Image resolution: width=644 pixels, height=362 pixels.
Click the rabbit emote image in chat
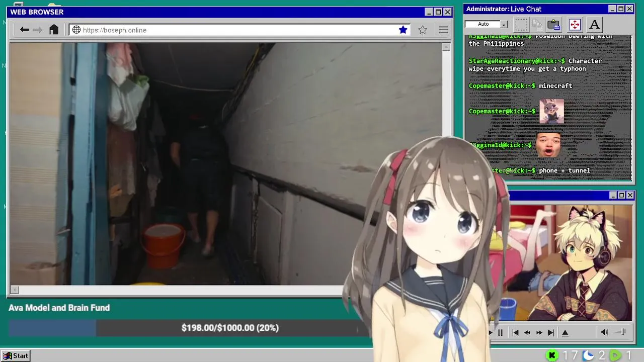point(551,111)
